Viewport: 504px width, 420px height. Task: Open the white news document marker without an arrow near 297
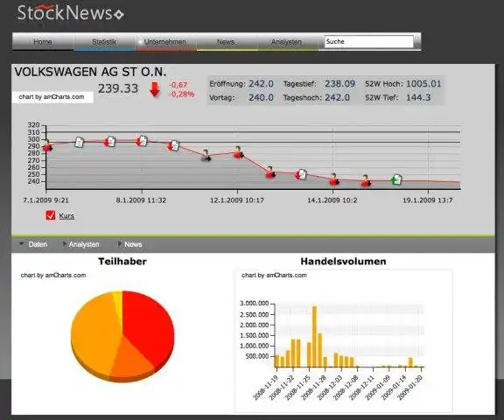(x=79, y=142)
